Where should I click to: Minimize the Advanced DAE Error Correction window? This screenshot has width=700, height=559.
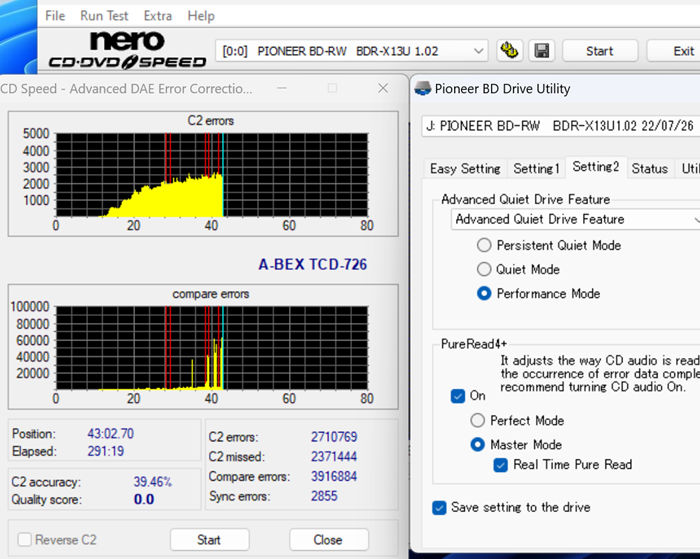282,88
